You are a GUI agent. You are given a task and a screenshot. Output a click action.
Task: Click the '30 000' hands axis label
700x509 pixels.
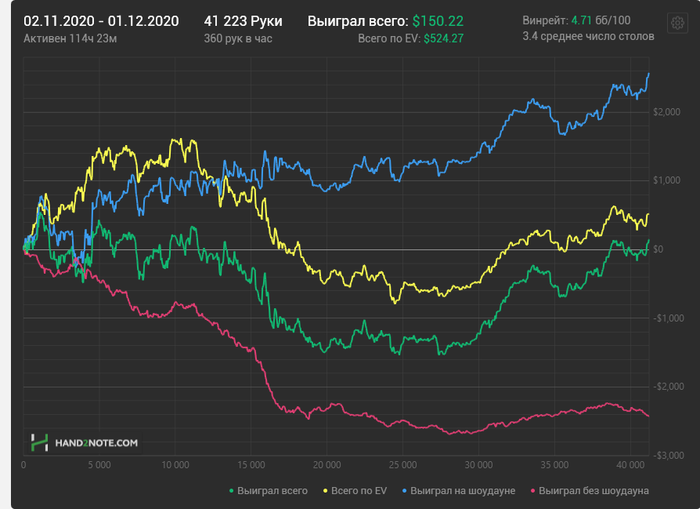pyautogui.click(x=479, y=465)
